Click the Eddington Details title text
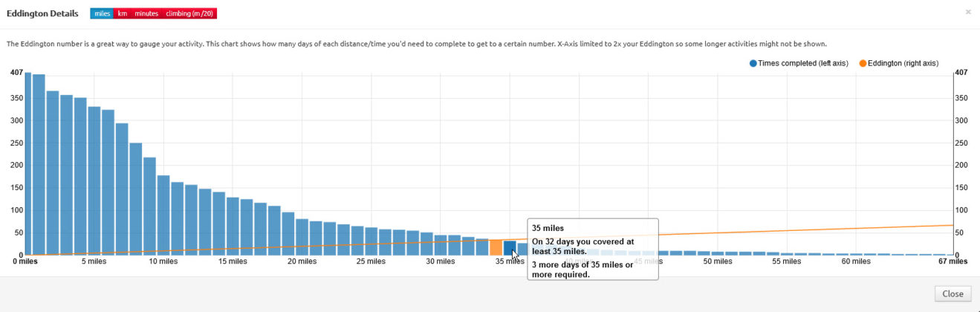Screen dimensions: 980x312 point(43,13)
